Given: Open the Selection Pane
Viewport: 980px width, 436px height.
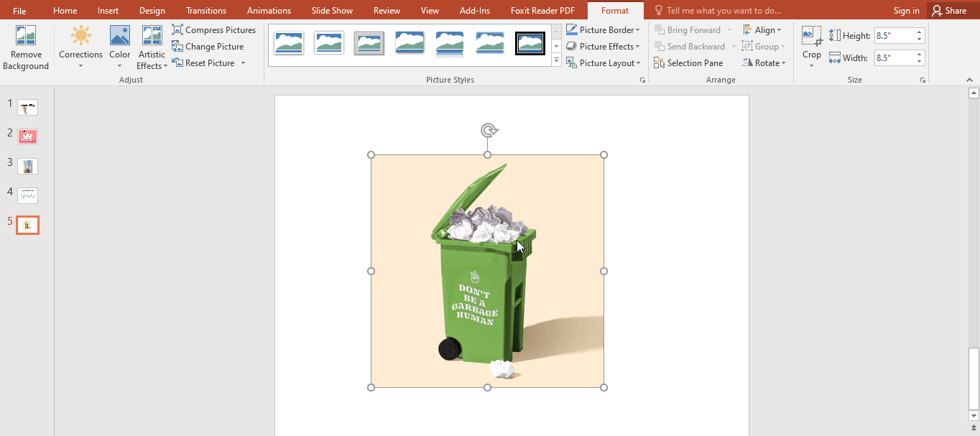Looking at the screenshot, I should (688, 62).
